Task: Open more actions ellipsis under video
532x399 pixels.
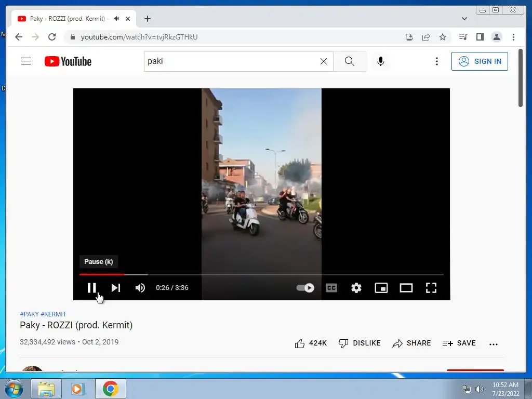Action: (494, 344)
